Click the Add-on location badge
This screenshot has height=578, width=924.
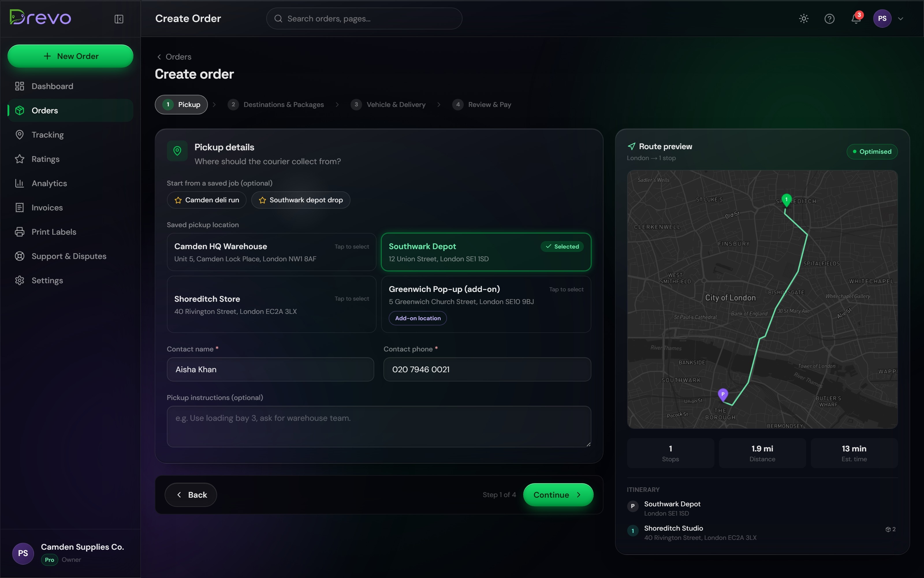click(418, 318)
